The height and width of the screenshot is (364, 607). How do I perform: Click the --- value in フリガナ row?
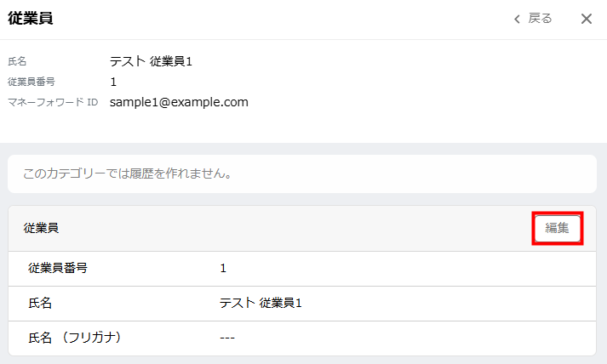227,338
